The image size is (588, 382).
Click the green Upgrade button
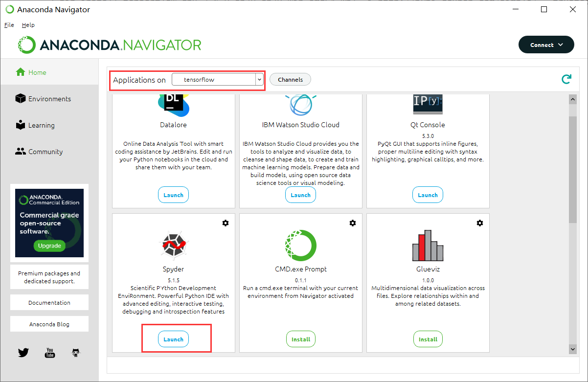point(49,246)
